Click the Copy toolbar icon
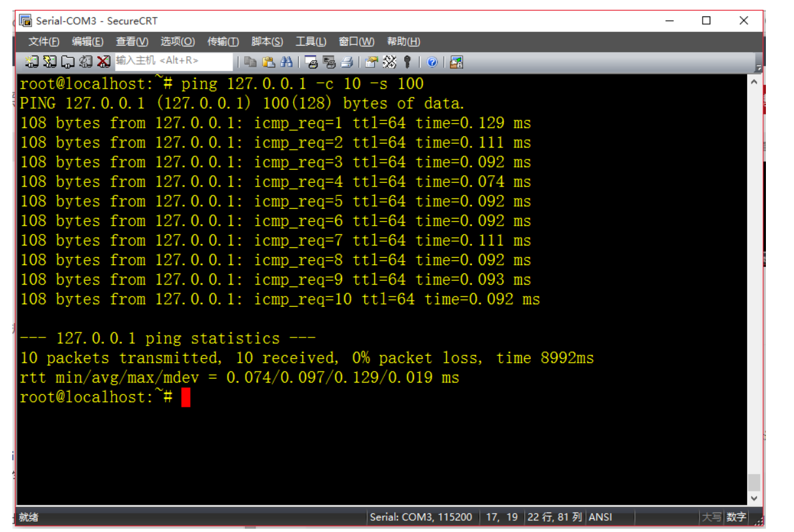This screenshot has height=532, width=794. [250, 62]
